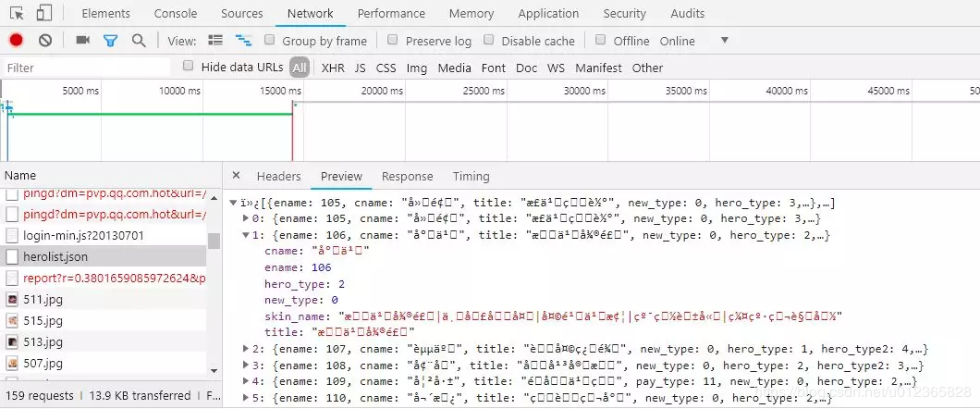Switch to the Security tab
Image resolution: width=980 pixels, height=409 pixels.
[x=624, y=13]
